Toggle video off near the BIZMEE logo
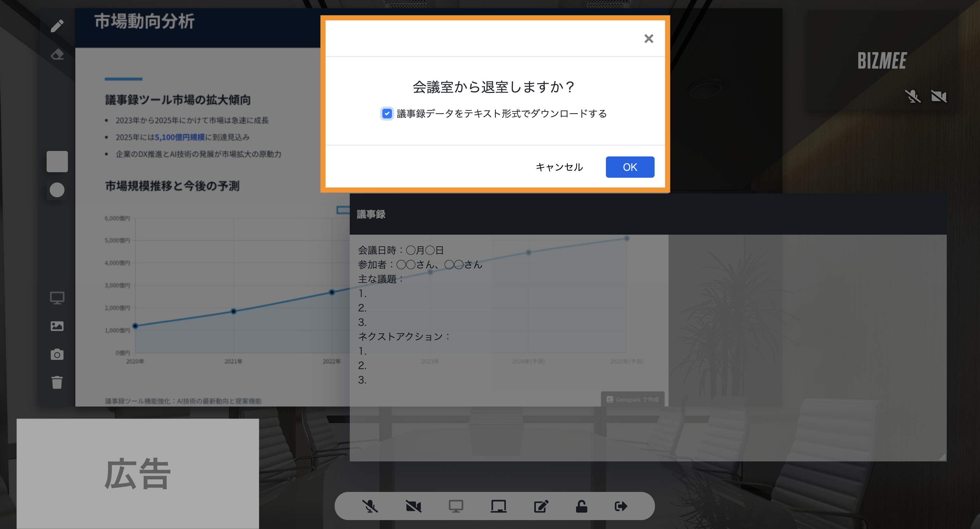The width and height of the screenshot is (980, 529). tap(939, 96)
